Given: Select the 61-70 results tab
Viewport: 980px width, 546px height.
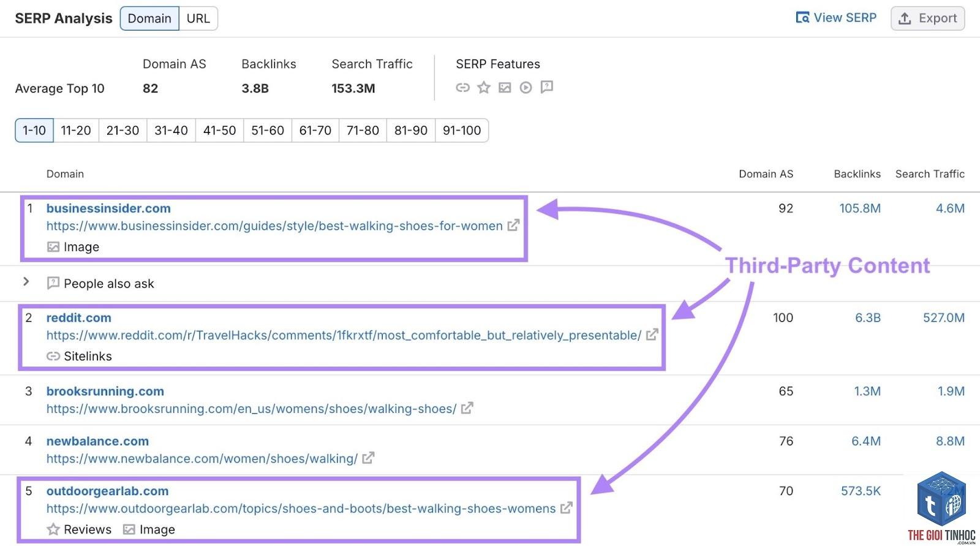Looking at the screenshot, I should pyautogui.click(x=315, y=131).
